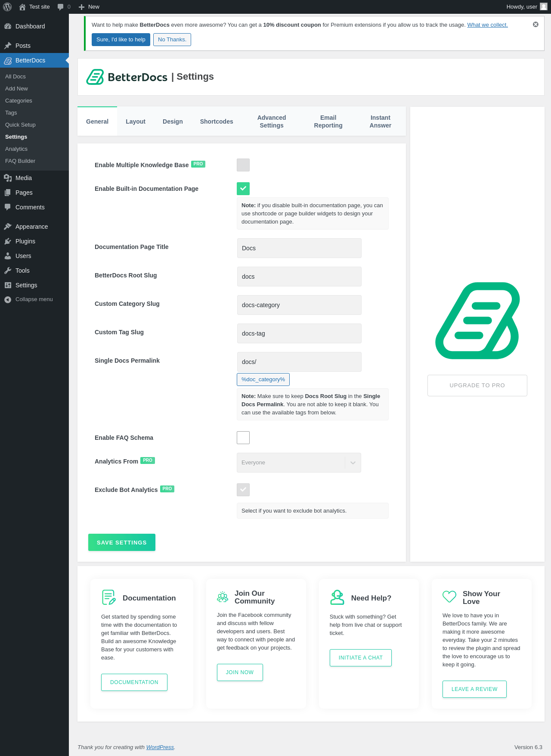Image resolution: width=551 pixels, height=756 pixels.
Task: Click the Plugins plug icon
Action: tap(8, 241)
